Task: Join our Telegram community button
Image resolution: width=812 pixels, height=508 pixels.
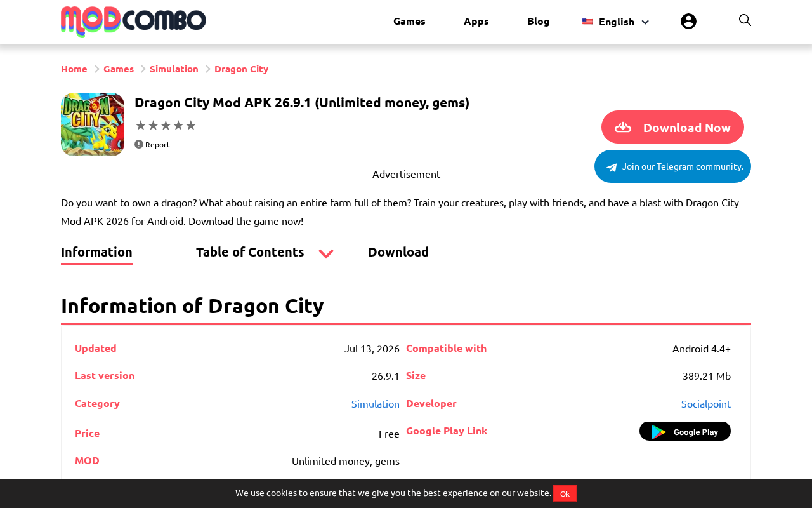Action: 672,166
